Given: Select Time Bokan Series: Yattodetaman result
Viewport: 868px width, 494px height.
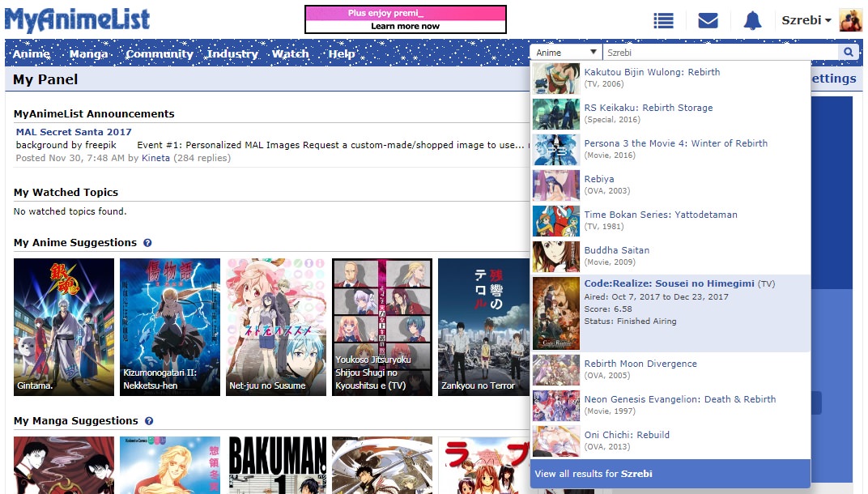Looking at the screenshot, I should pos(670,221).
